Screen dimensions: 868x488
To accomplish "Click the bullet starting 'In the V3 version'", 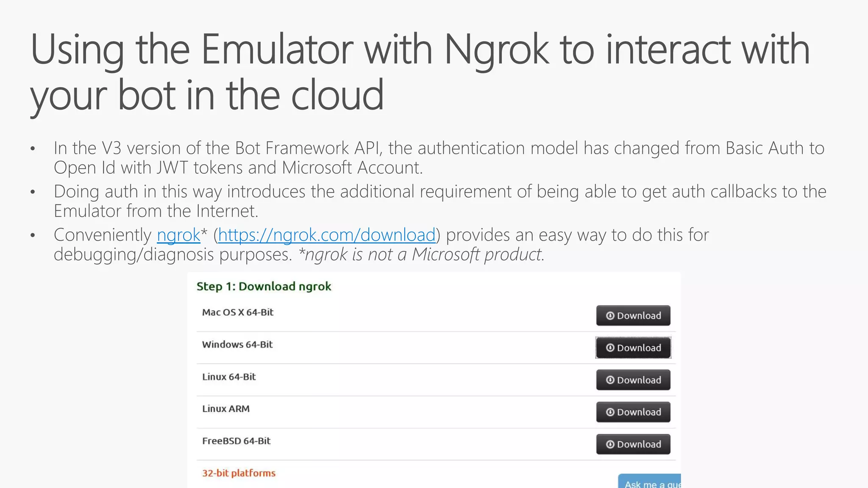I will click(x=439, y=158).
